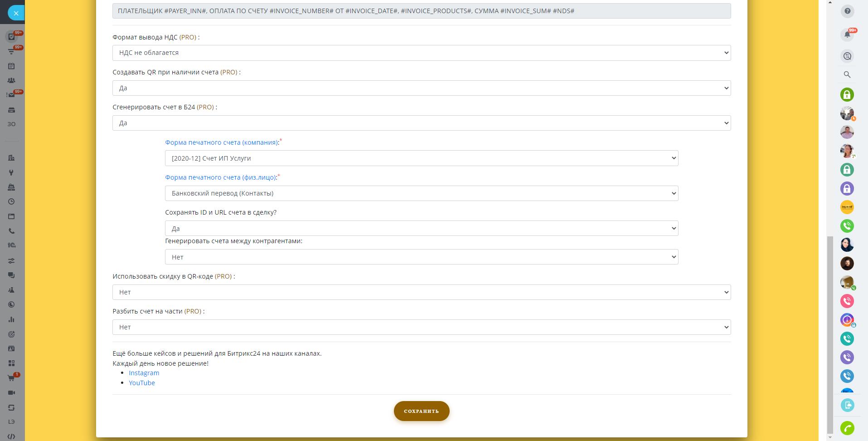Open the 'Использовать скидку в QR-коде' dropdown

click(422, 292)
